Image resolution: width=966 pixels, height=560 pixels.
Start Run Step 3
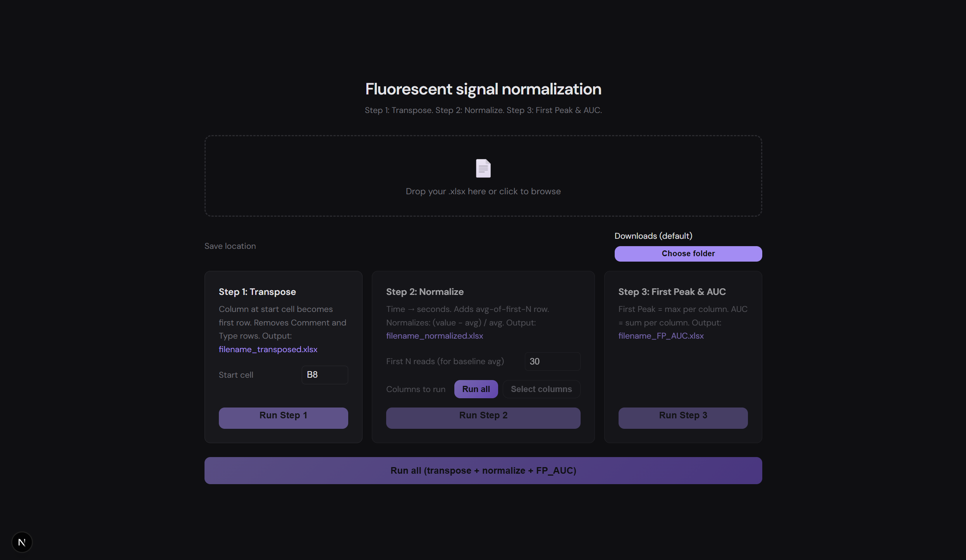[x=682, y=418]
